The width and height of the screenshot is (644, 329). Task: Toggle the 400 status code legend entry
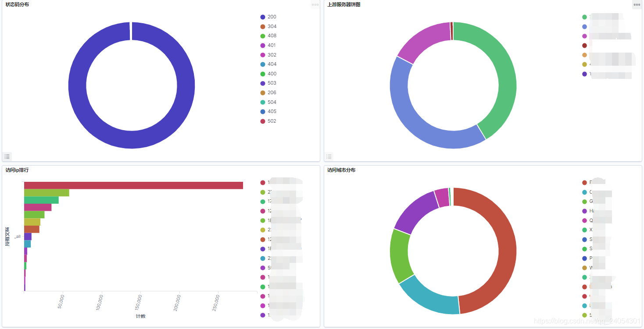coord(268,74)
